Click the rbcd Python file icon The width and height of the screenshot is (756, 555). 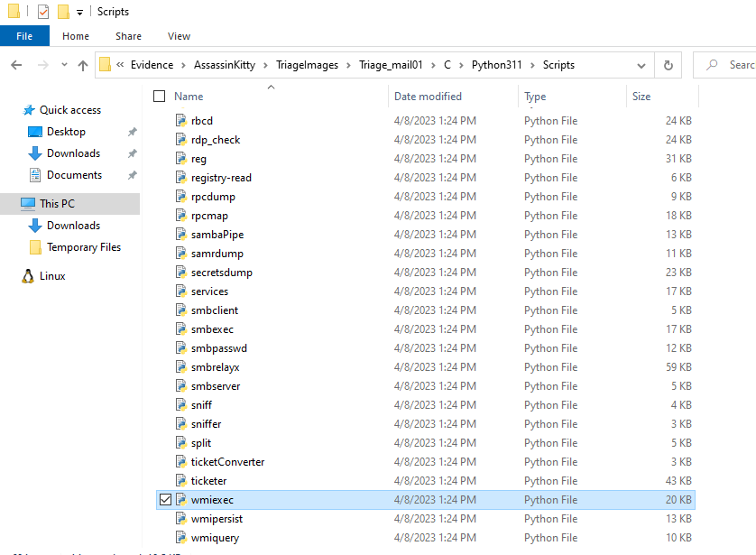(181, 121)
